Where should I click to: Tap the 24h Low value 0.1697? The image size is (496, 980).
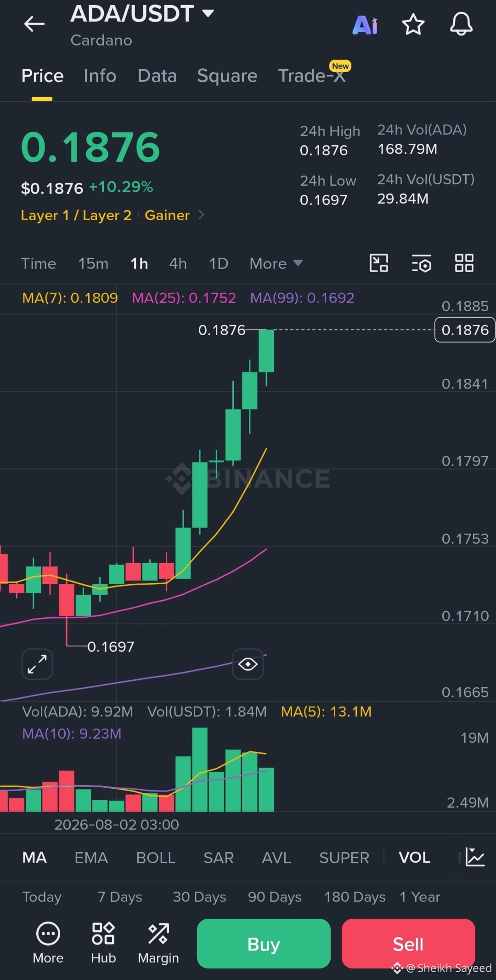pyautogui.click(x=323, y=200)
